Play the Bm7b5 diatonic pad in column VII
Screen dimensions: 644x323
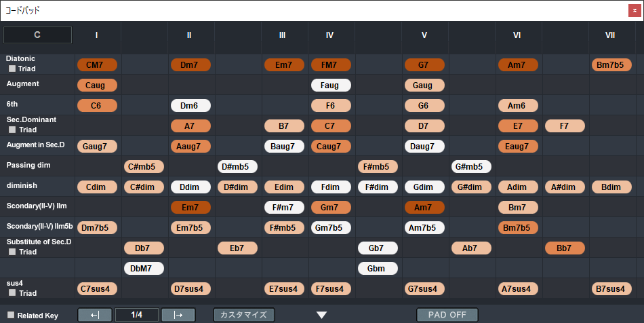[611, 65]
